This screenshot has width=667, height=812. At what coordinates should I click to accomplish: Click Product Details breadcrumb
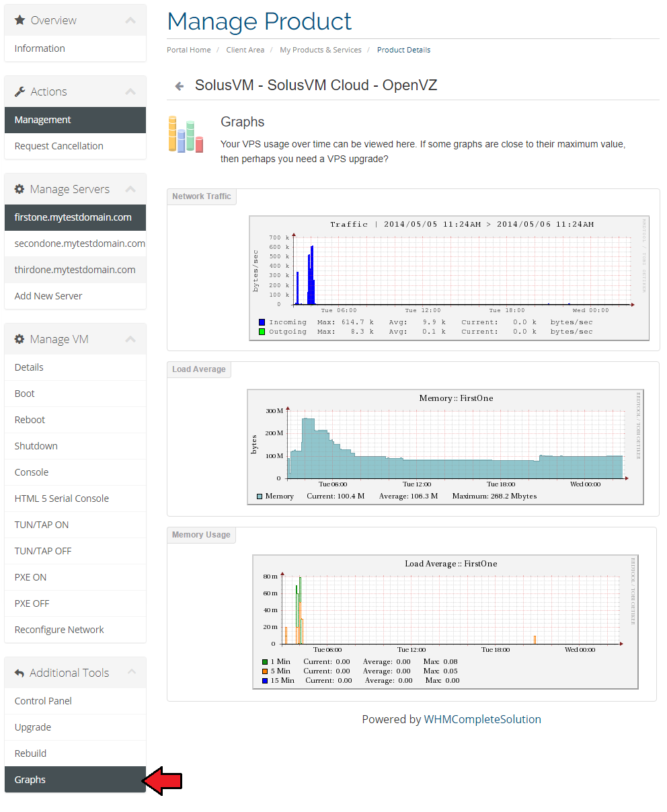[403, 50]
